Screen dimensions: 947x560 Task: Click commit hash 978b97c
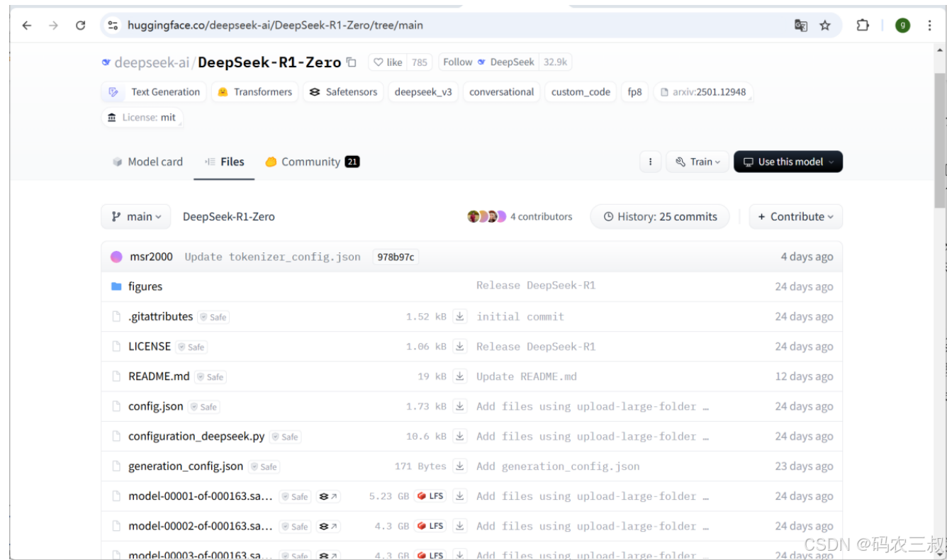pos(396,257)
